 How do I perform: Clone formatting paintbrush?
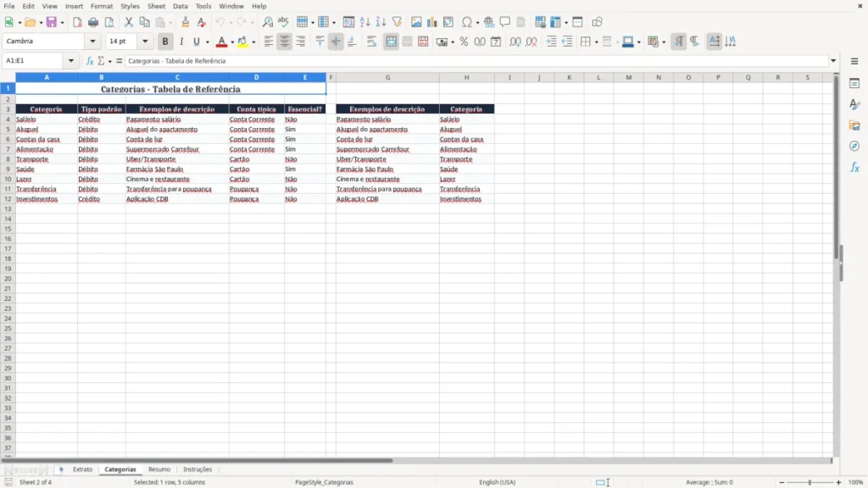pos(186,22)
